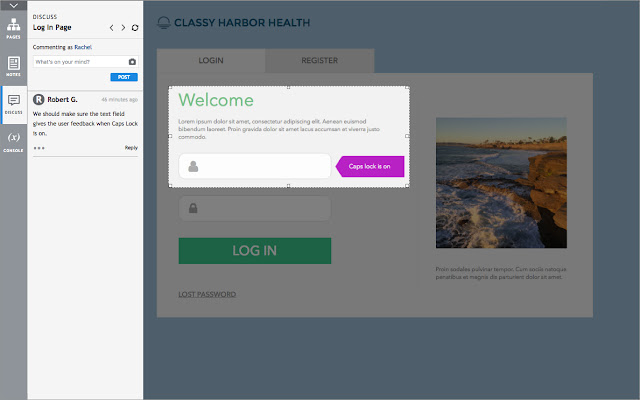The height and width of the screenshot is (400, 640).
Task: Click the 'Caps lock is on' tooltip
Action: pyautogui.click(x=370, y=166)
